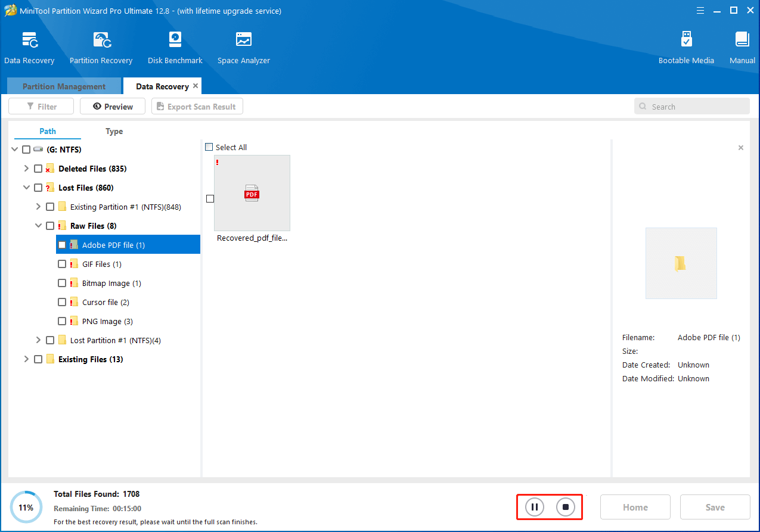Image resolution: width=760 pixels, height=532 pixels.
Task: Check the Deleted Files (835) checkbox
Action: (x=38, y=169)
